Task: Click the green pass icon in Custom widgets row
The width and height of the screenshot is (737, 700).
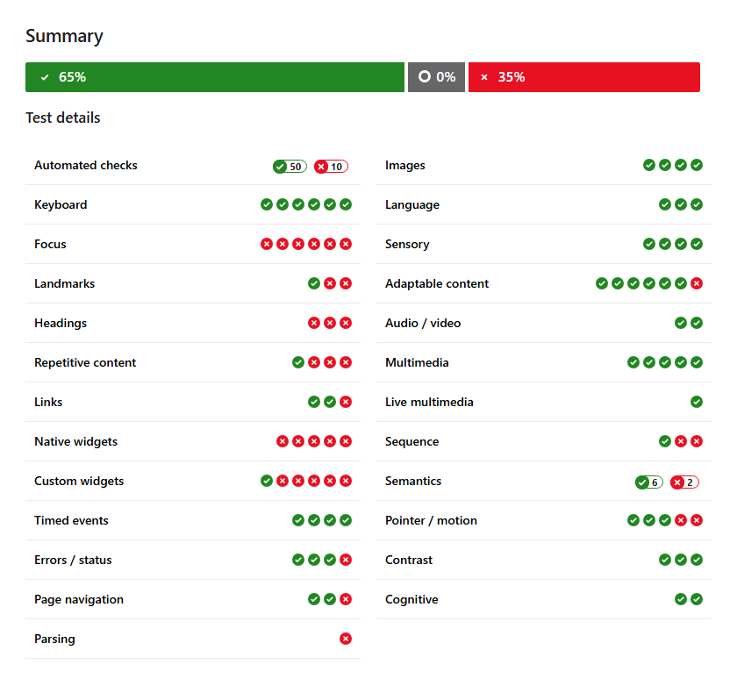Action: tap(267, 481)
